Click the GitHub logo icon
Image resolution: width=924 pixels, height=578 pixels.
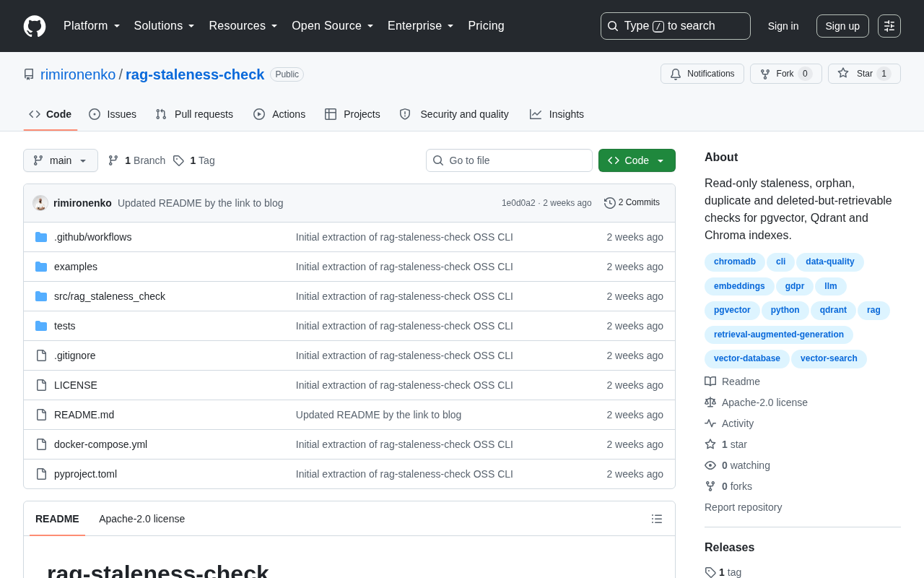35,26
